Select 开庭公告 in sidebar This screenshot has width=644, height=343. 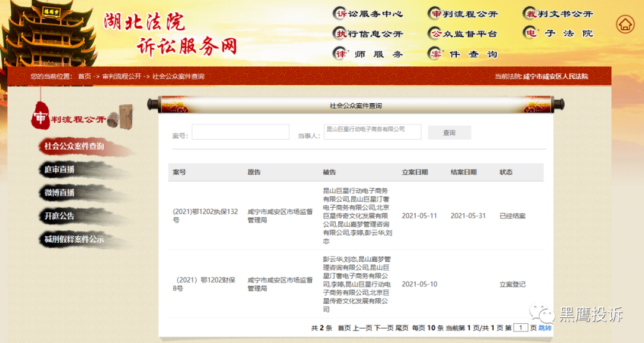(60, 216)
